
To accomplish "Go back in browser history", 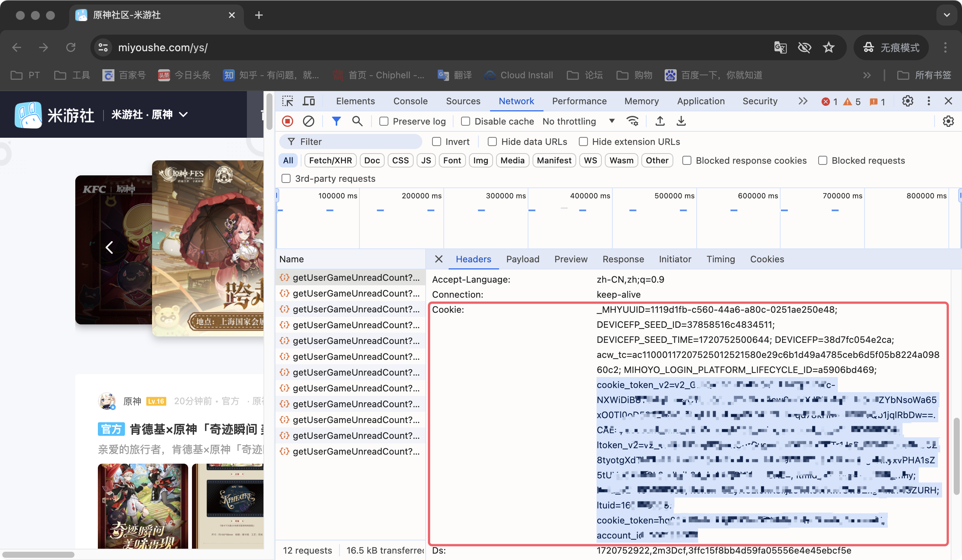I will click(17, 47).
